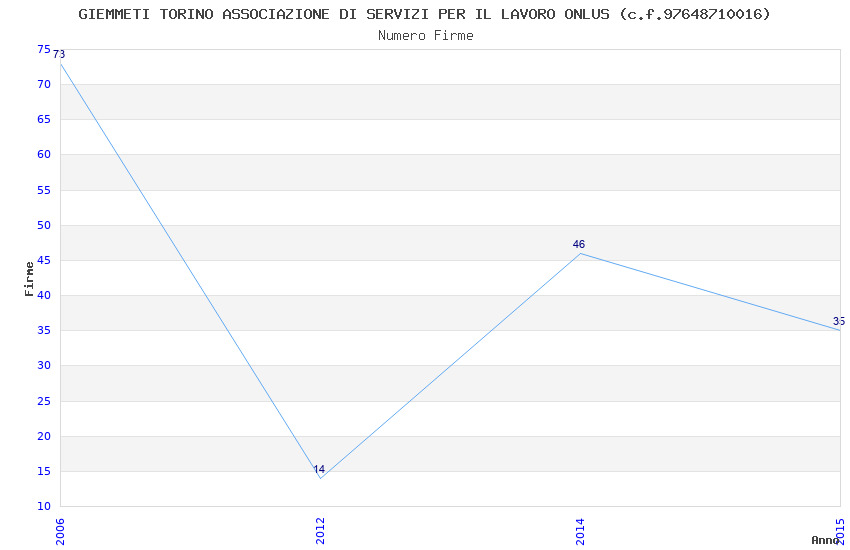Click the Numero Firme subtitle
Viewport: 850px width, 550px height.
(426, 36)
